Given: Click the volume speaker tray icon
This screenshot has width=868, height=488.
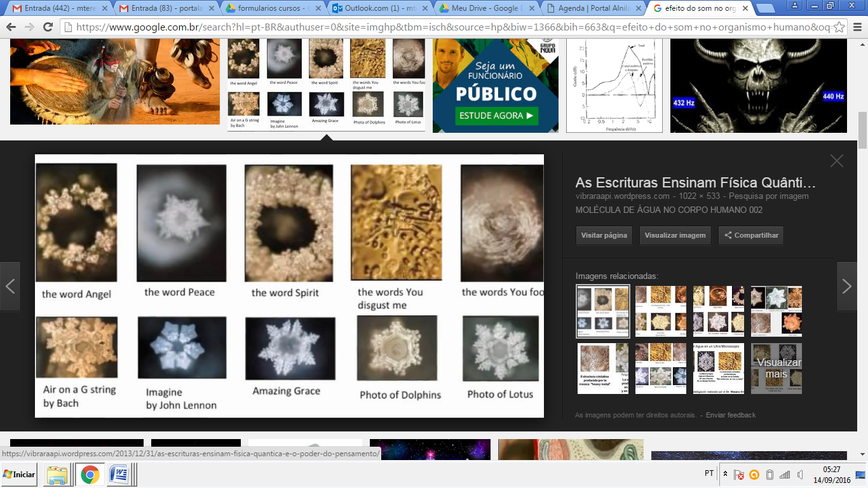Looking at the screenshot, I should 800,475.
